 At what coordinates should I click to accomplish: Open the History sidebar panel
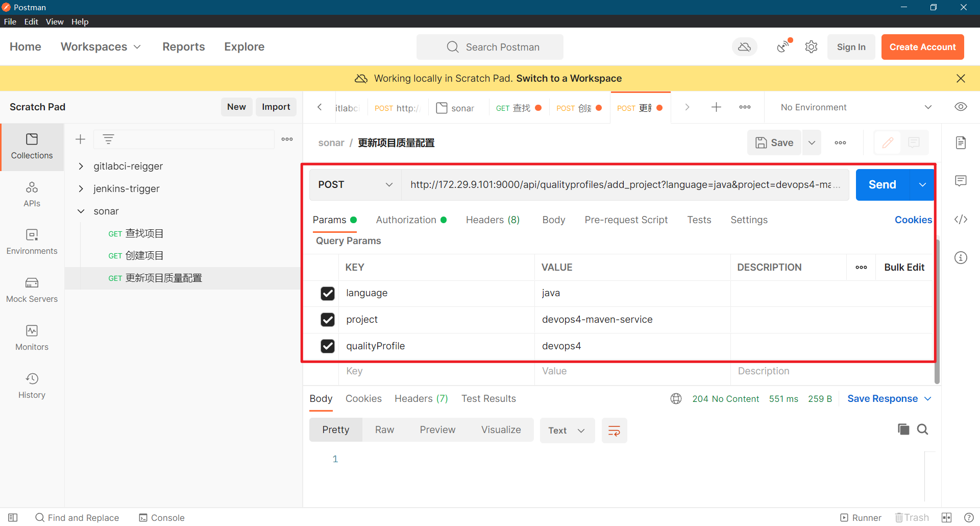(x=32, y=386)
